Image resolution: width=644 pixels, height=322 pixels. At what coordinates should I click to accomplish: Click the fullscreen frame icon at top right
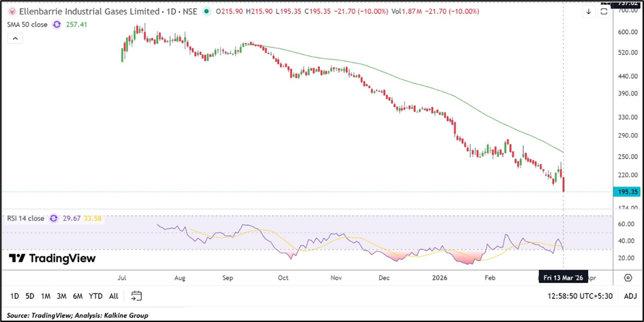[x=604, y=12]
